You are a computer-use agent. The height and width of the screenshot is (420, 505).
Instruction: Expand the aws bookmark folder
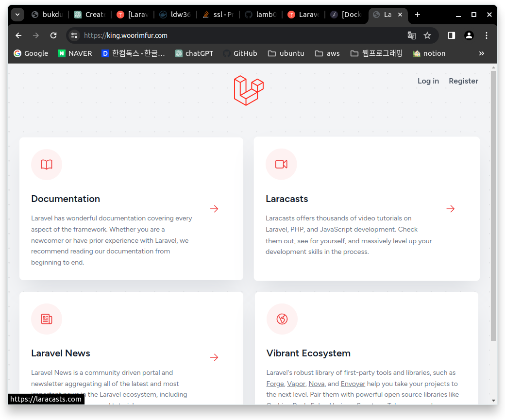point(327,53)
